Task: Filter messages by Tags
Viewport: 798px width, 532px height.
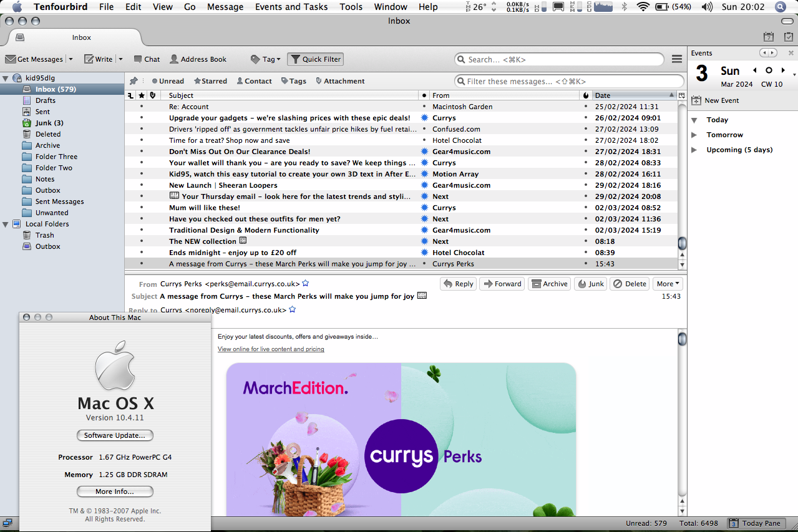Action: [x=294, y=81]
